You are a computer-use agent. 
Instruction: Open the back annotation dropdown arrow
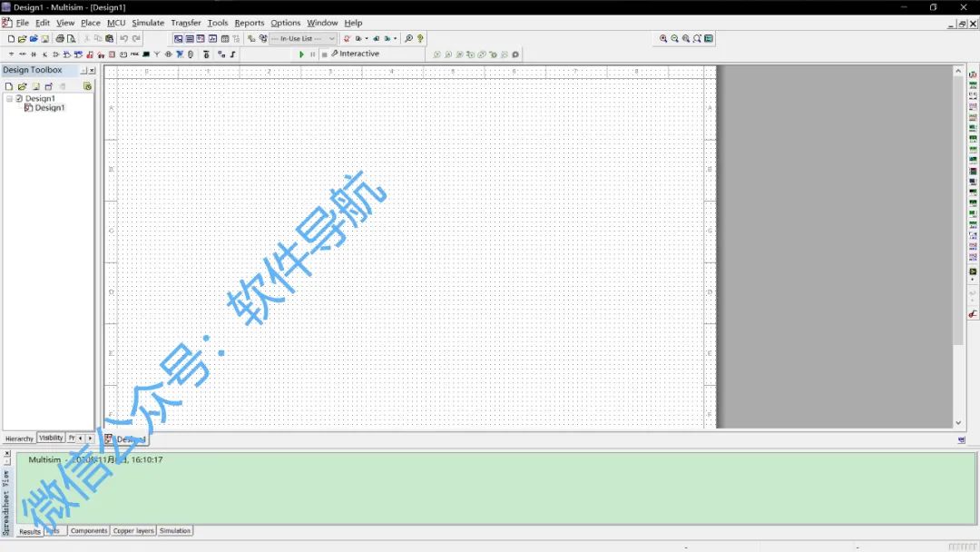coord(395,39)
